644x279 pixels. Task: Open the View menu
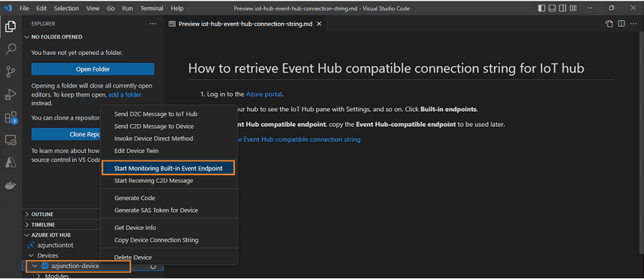click(x=93, y=8)
